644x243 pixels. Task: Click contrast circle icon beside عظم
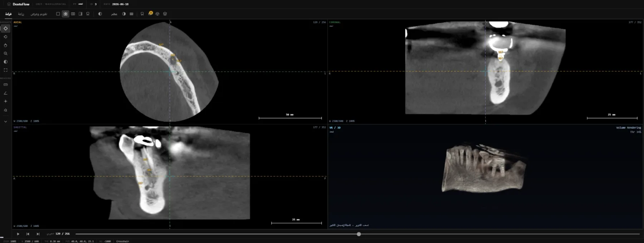pos(124,14)
